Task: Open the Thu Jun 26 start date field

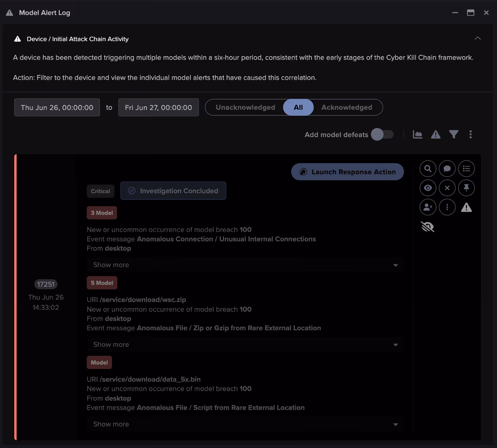Action: point(56,107)
